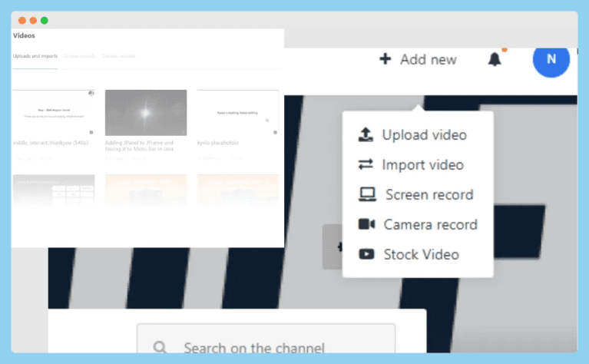Switch to the Screen records tab

(80, 56)
